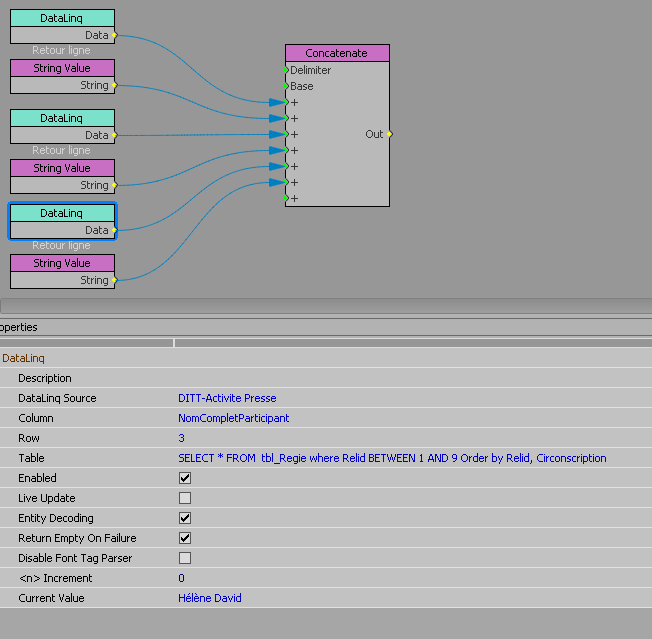
Task: Edit the Table SQL query field
Action: [x=392, y=458]
